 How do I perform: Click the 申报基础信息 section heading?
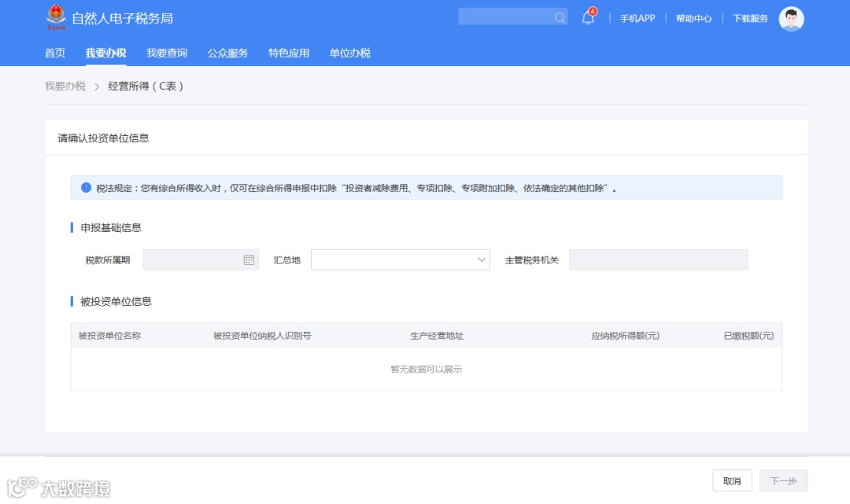click(x=111, y=228)
